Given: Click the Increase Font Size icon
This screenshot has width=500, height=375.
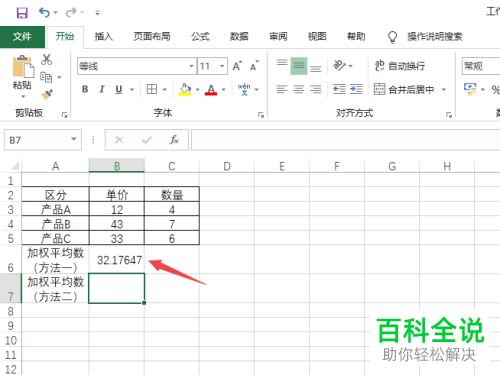Looking at the screenshot, I should pos(237,66).
